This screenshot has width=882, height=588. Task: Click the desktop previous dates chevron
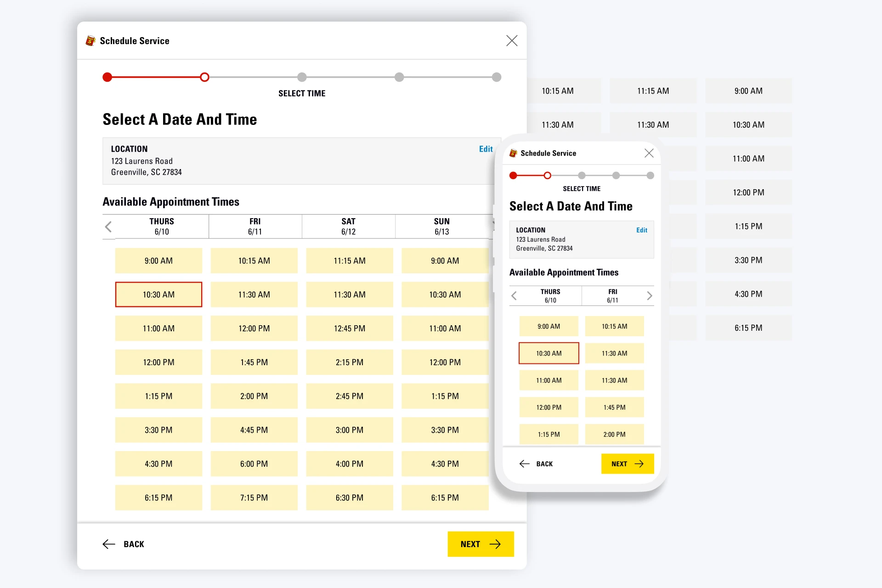click(108, 226)
